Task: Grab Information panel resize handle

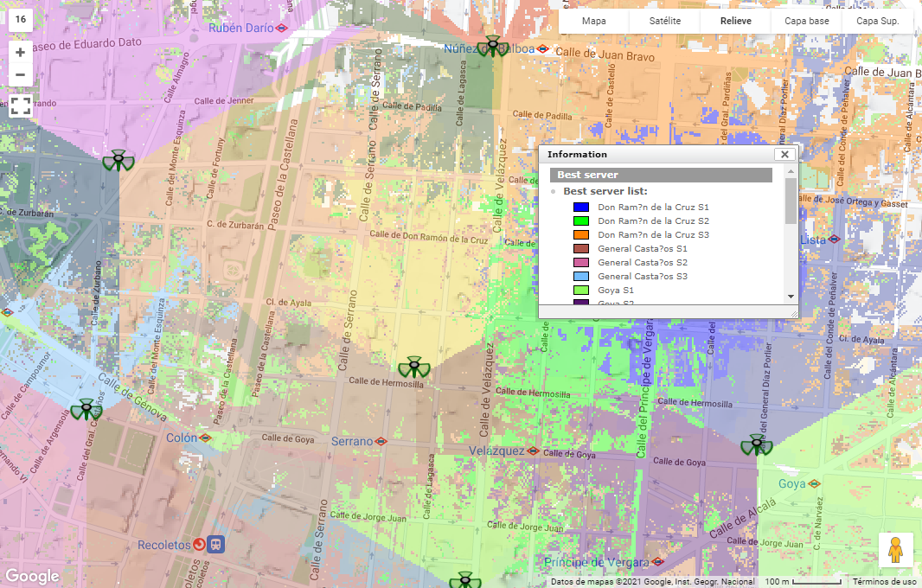Action: (794, 314)
